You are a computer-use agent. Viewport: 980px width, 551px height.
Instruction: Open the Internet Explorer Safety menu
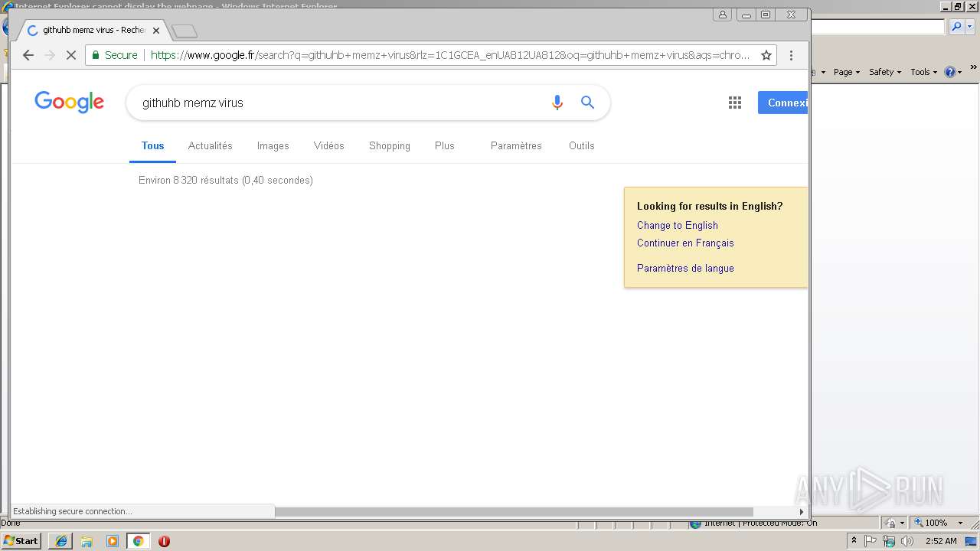[x=885, y=72]
